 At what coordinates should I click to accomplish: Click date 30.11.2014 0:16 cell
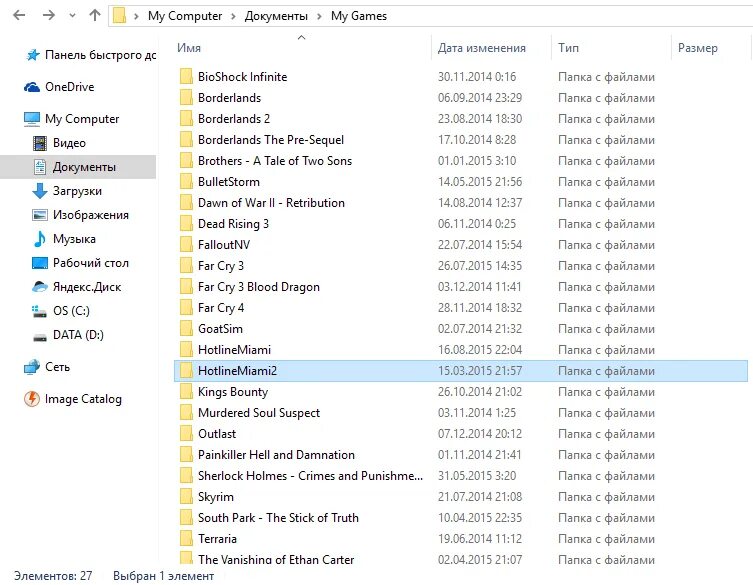click(477, 77)
